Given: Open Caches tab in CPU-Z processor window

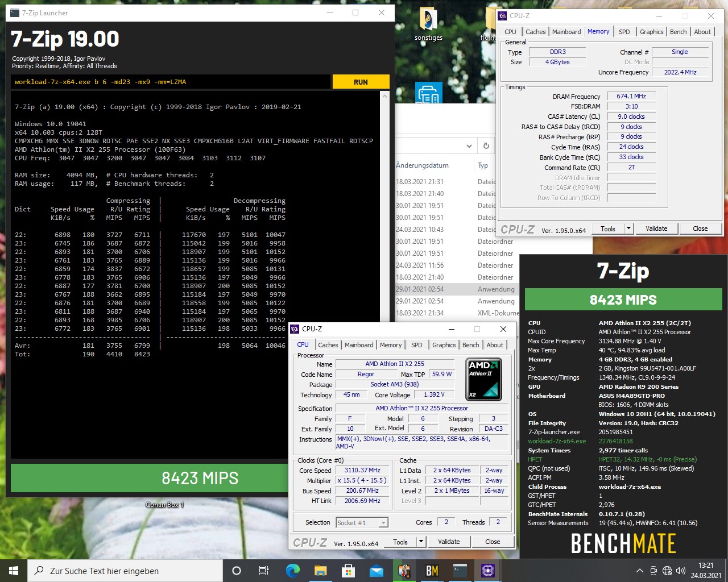Looking at the screenshot, I should [328, 345].
